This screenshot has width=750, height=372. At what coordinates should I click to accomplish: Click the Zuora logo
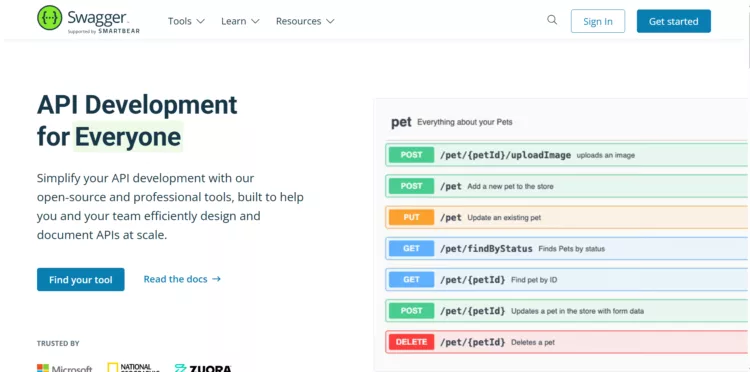[x=203, y=368]
